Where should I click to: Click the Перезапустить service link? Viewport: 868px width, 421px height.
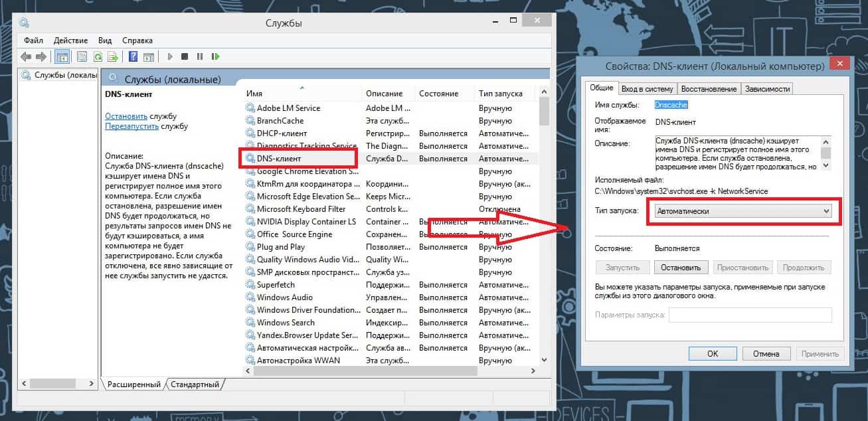coord(131,126)
